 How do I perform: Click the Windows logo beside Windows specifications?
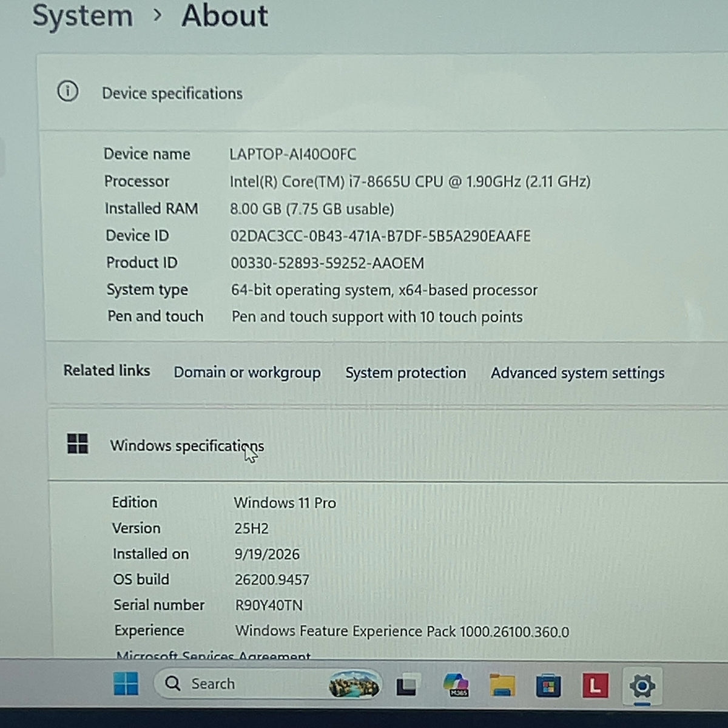coord(78,443)
